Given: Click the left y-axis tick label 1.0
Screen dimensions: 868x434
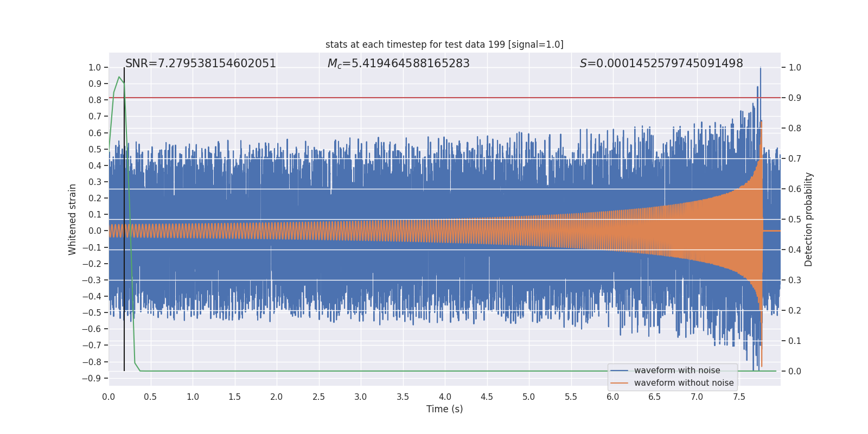Looking at the screenshot, I should [x=94, y=67].
